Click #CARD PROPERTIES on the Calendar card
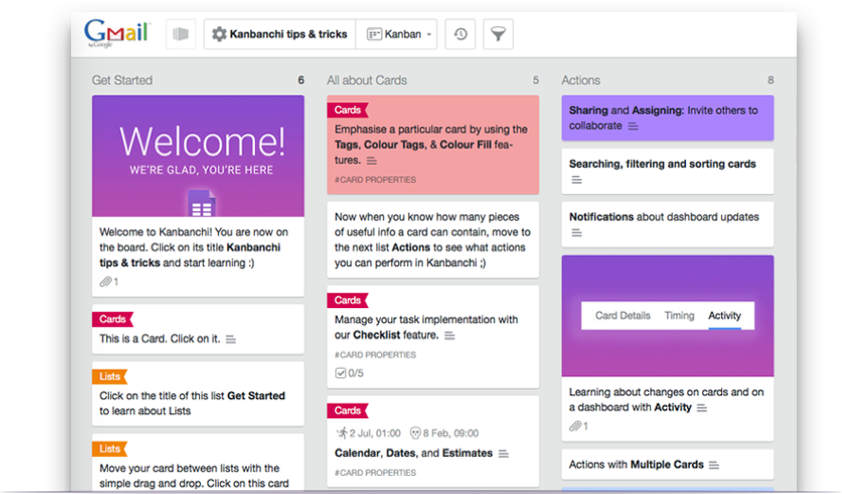842x494 pixels. pos(375,473)
